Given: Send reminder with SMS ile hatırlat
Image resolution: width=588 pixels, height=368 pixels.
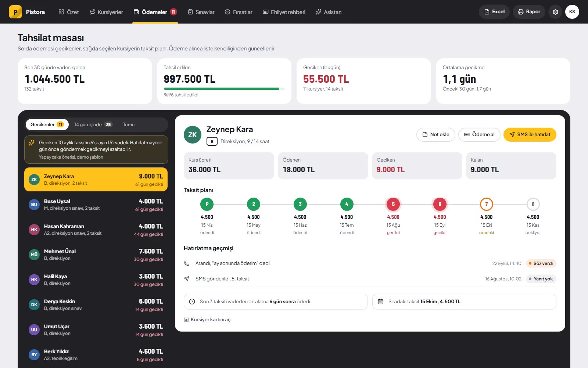Looking at the screenshot, I should click(530, 135).
